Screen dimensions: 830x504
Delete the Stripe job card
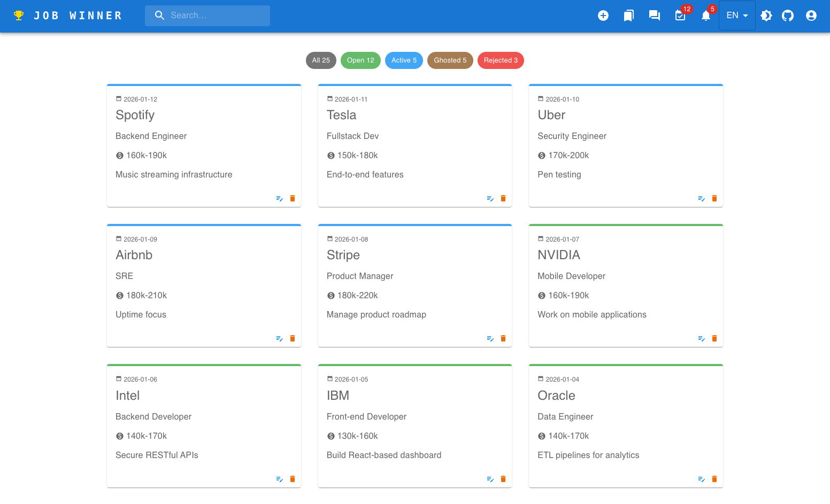tap(503, 338)
